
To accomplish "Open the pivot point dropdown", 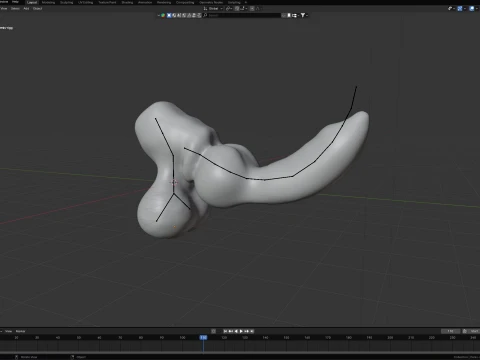I will (x=230, y=8).
